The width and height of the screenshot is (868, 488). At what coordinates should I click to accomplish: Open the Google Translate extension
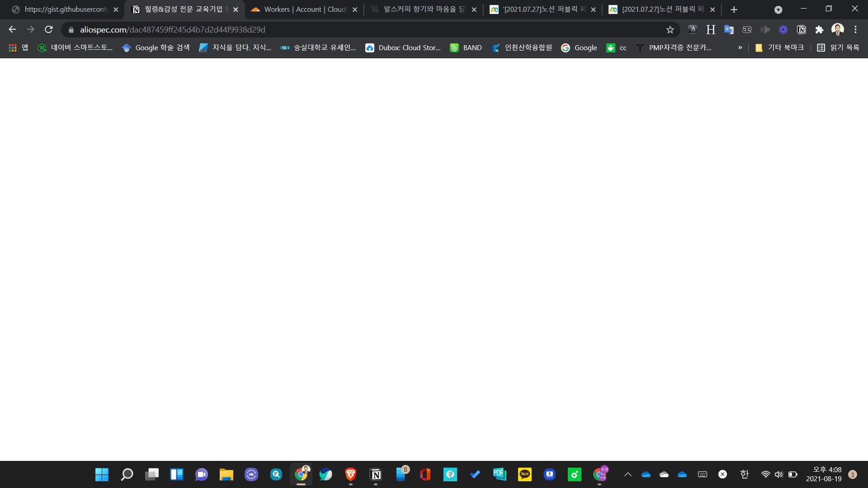click(729, 30)
